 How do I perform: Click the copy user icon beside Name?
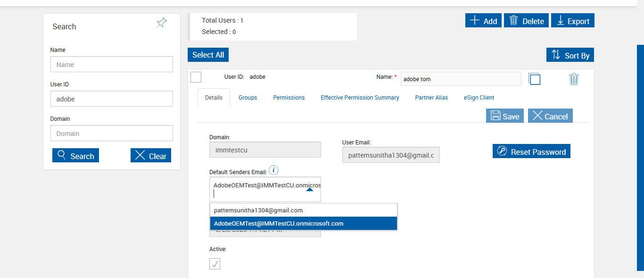(x=534, y=79)
